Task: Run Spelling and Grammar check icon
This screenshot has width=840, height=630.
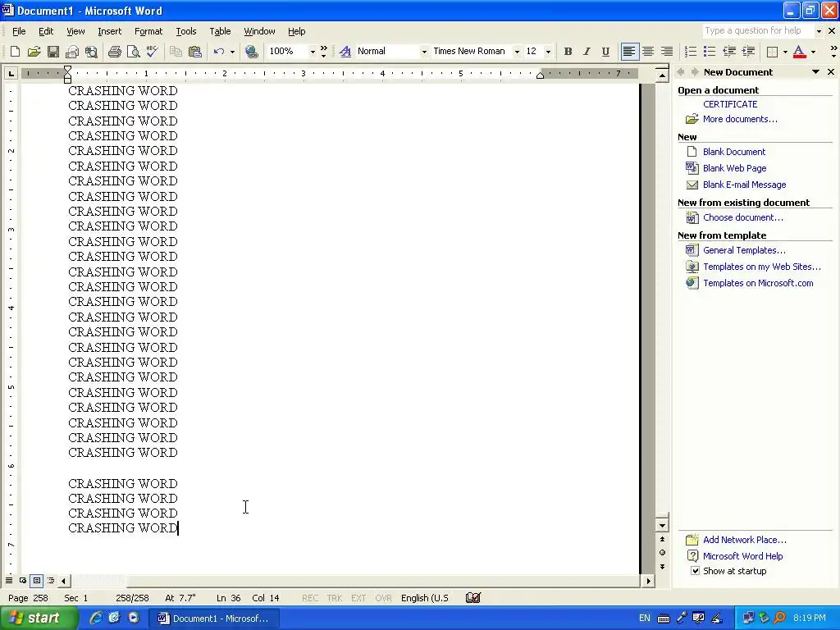Action: [152, 52]
